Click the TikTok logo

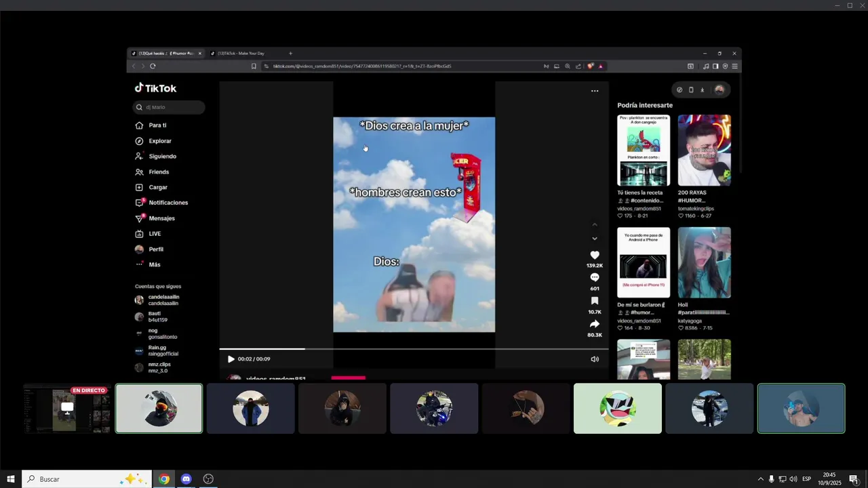tap(155, 88)
